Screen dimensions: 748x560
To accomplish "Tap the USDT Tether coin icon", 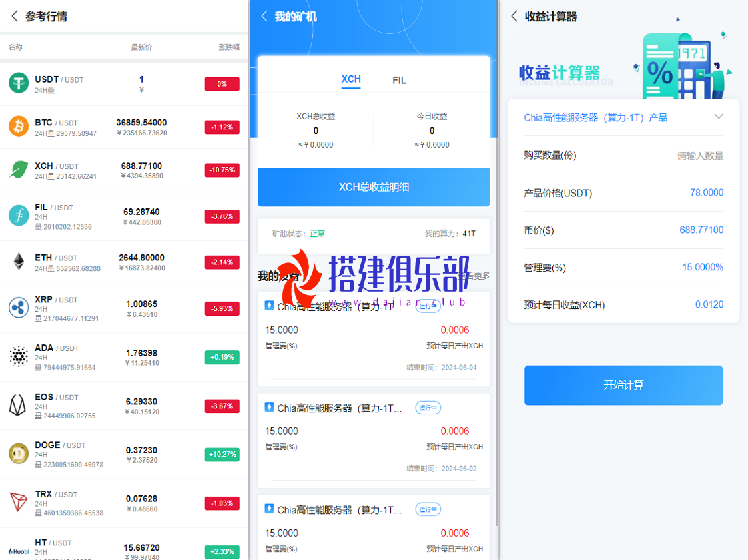I will 19,83.
